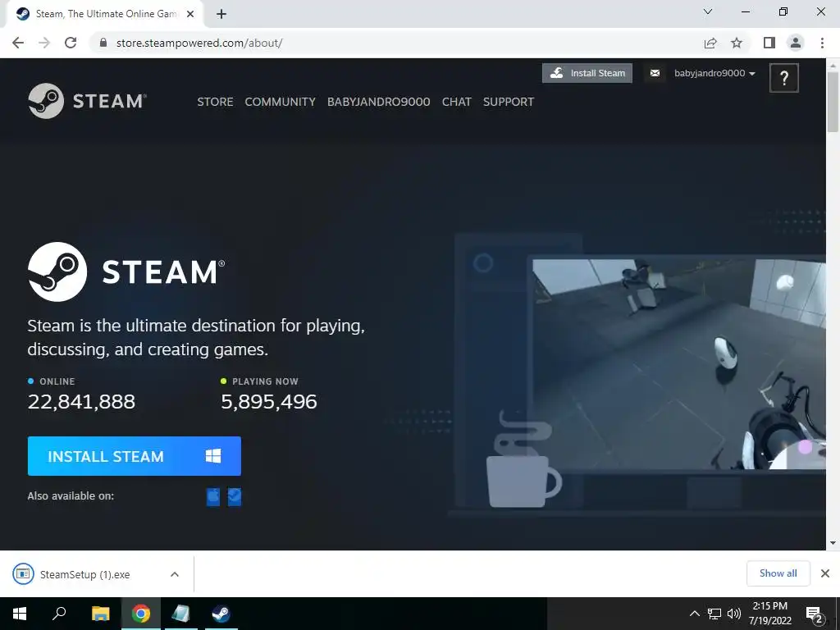The height and width of the screenshot is (630, 840).
Task: Click the ONLINE count 22,841,888
Action: coord(81,402)
